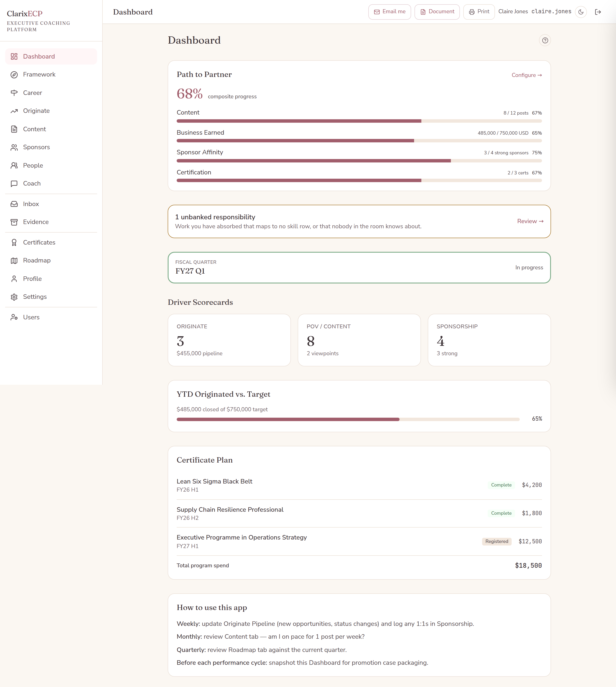Click the Lean Six Sigma Black Belt row
Screen dimensions: 616x687
coord(359,485)
